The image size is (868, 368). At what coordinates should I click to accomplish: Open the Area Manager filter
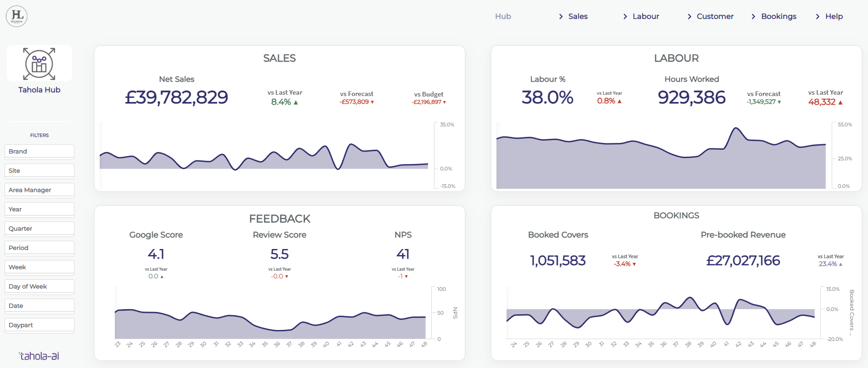coord(39,190)
